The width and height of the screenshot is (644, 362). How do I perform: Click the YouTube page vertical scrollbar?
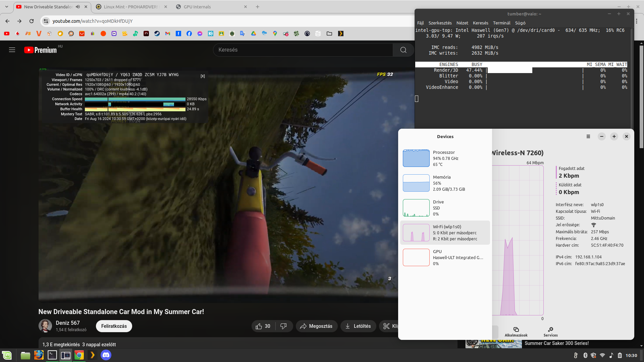tap(641, 97)
